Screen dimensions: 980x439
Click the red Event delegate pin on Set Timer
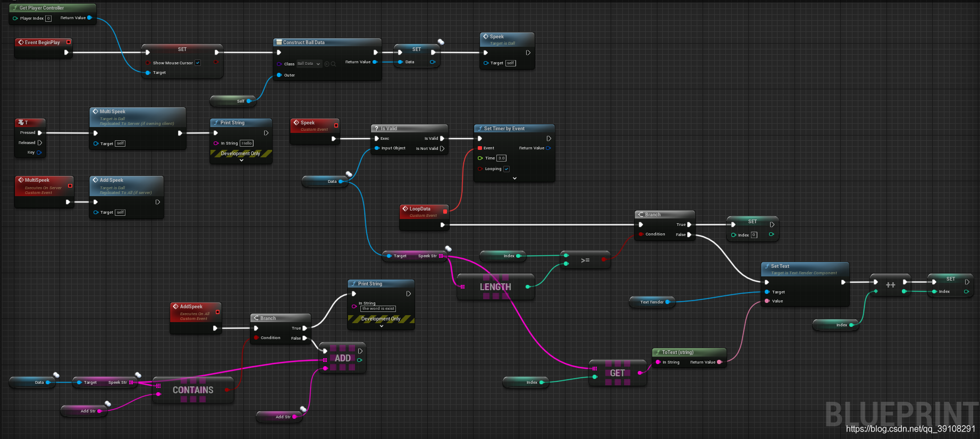pyautogui.click(x=480, y=148)
